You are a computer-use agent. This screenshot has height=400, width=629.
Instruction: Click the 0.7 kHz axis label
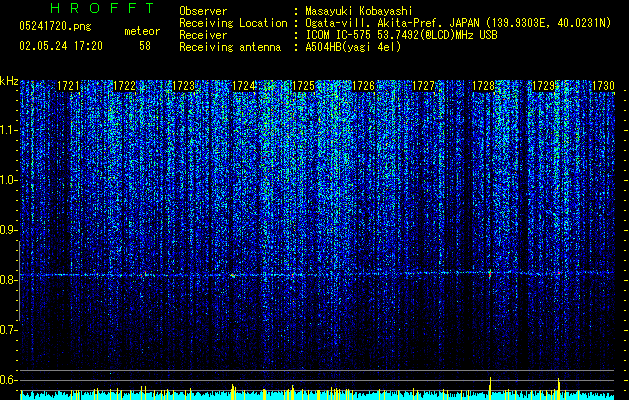click(x=8, y=330)
